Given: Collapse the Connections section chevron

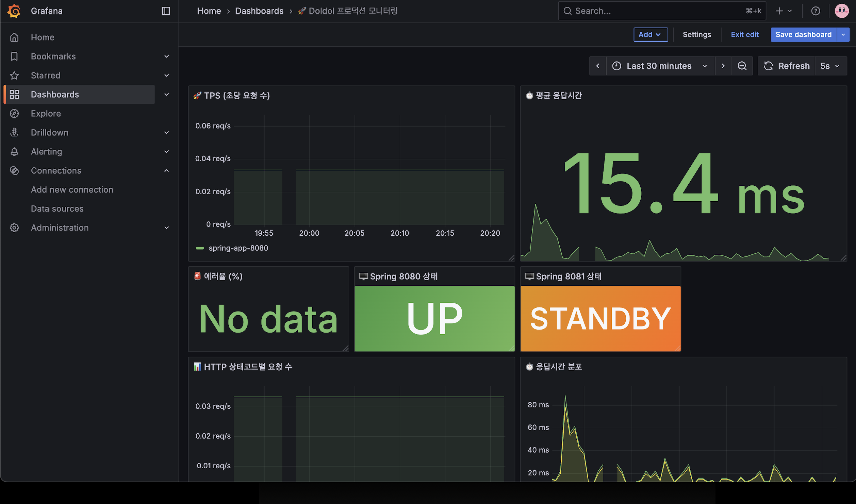Looking at the screenshot, I should [x=166, y=171].
